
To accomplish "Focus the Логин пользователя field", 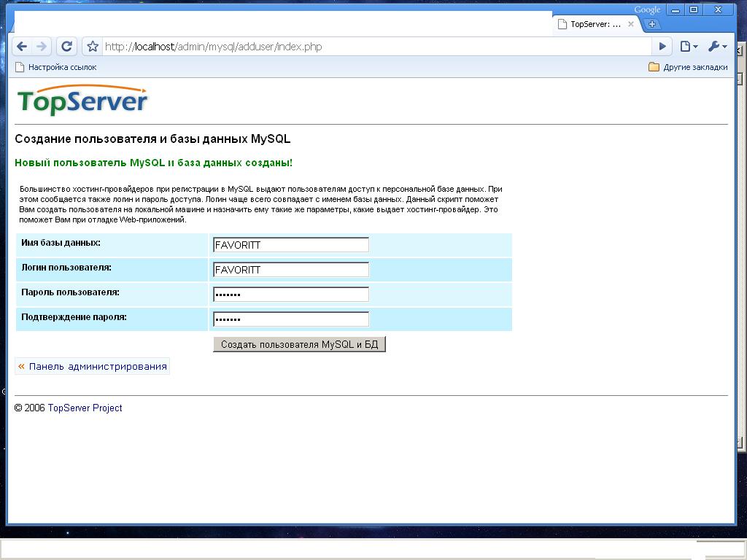I will point(291,270).
